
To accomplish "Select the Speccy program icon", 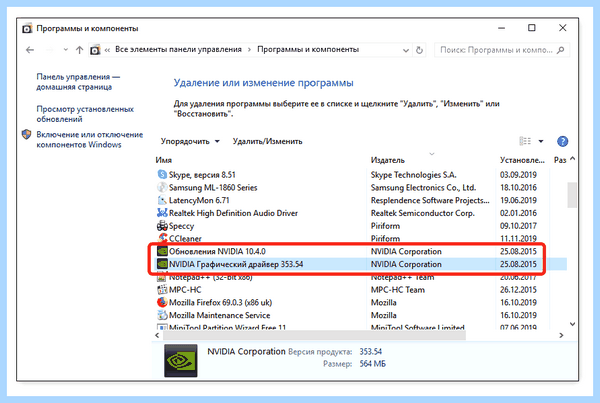I will tap(162, 225).
